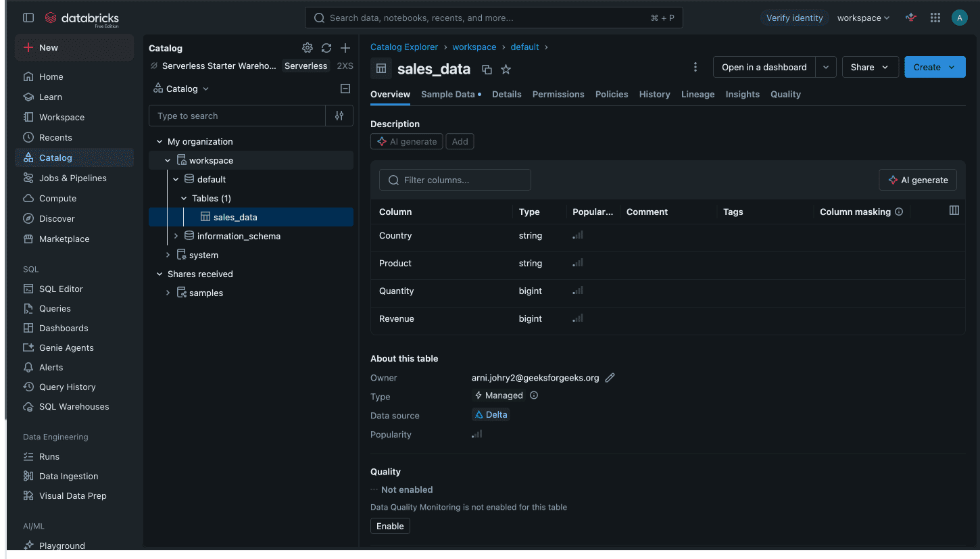Expand the samples share node

click(168, 293)
